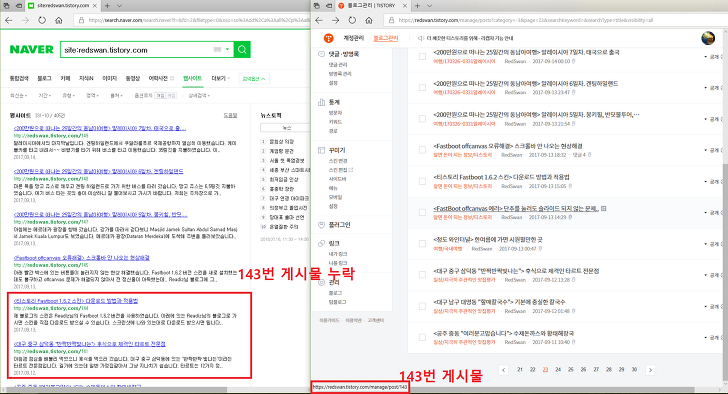728x394 pixels.
Task: Click the 통계 bar chart icon
Action: pyautogui.click(x=321, y=102)
